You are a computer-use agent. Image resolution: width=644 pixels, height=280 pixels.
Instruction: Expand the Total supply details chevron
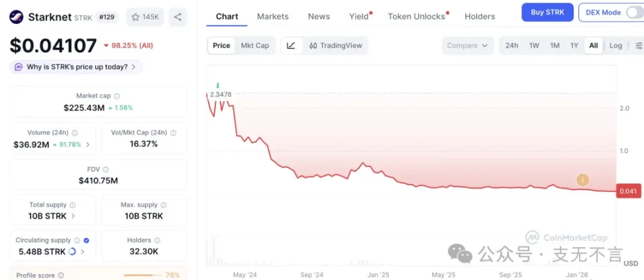click(73, 216)
